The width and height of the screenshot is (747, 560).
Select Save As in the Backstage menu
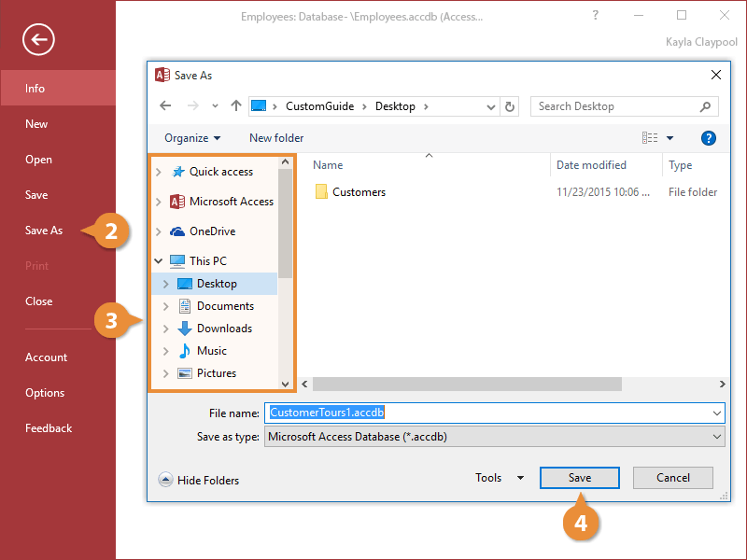[x=44, y=231]
